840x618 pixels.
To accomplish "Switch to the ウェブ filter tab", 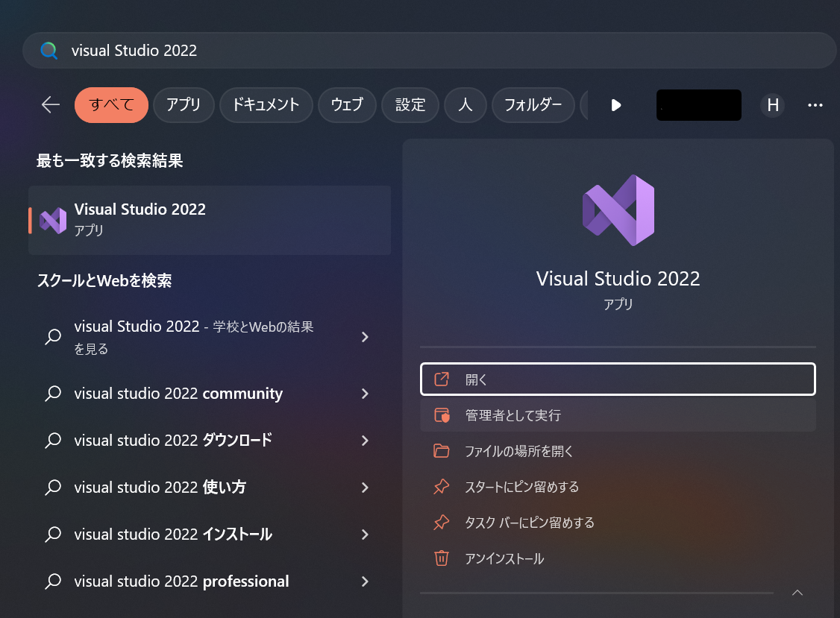I will coord(347,105).
